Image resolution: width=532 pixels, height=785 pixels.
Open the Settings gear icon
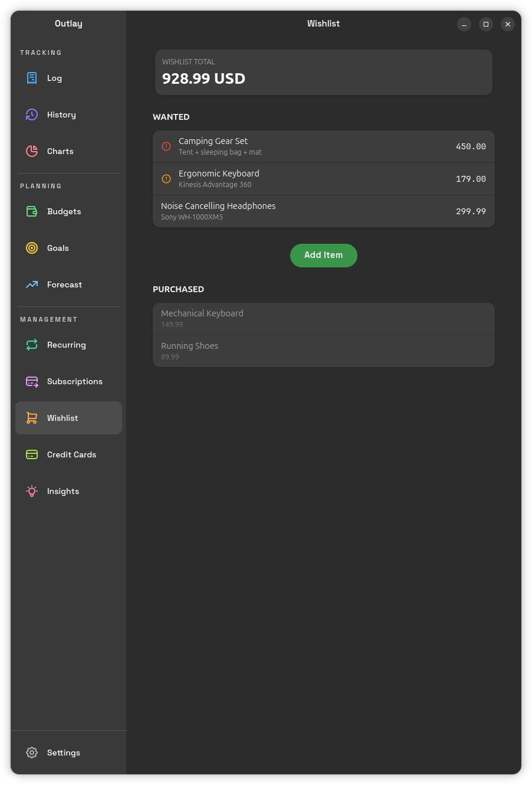[32, 753]
